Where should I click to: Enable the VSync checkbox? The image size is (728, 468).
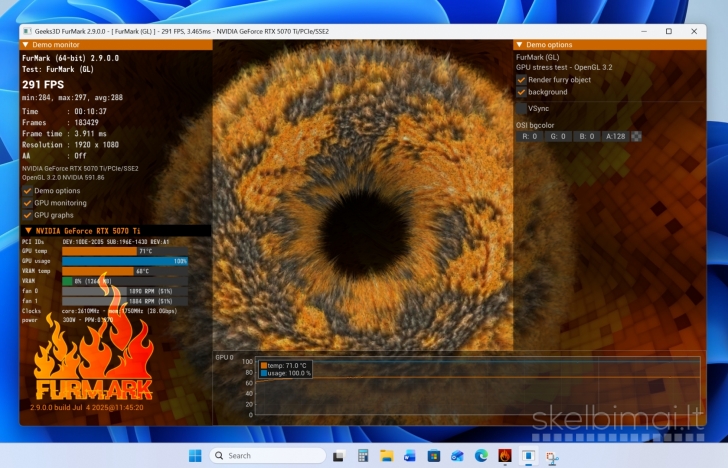521,108
